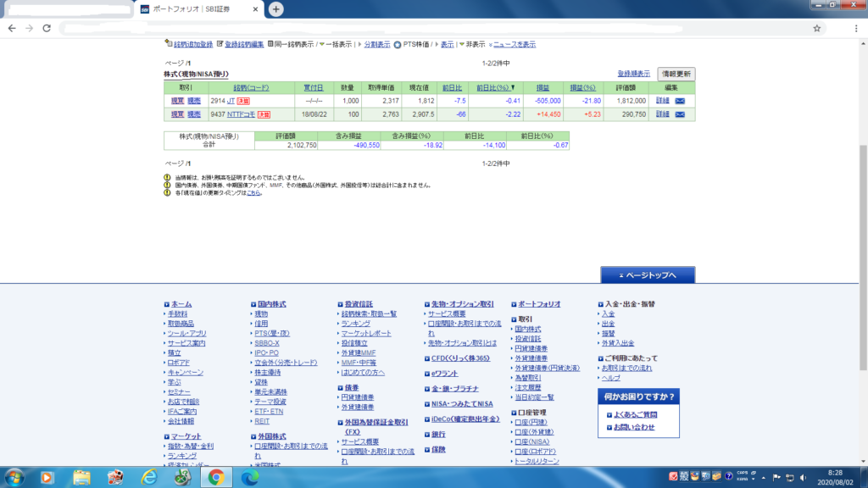
Task: Sort by 銘柄(コード) column header
Action: pos(251,87)
